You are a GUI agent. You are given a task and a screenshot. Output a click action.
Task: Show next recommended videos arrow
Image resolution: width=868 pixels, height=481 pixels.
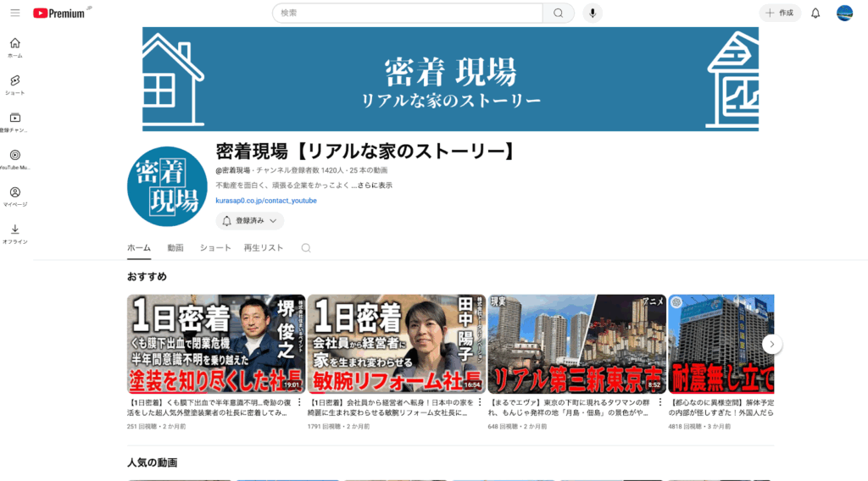coord(771,344)
